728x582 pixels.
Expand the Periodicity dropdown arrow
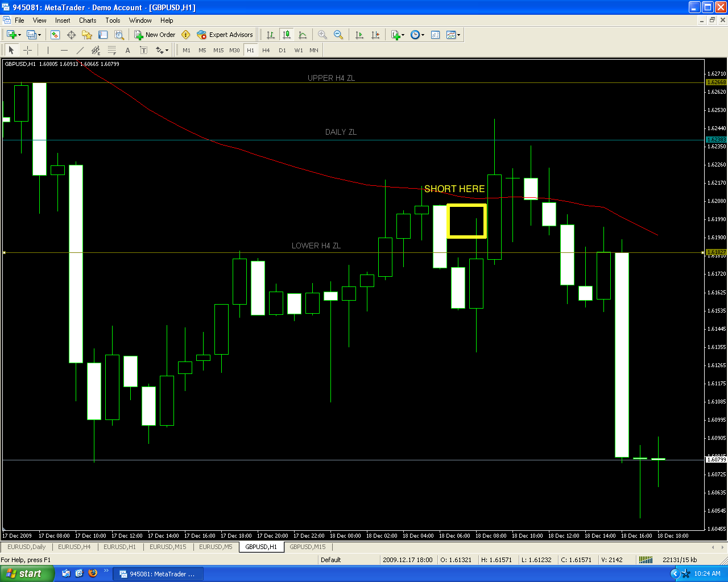coord(423,35)
